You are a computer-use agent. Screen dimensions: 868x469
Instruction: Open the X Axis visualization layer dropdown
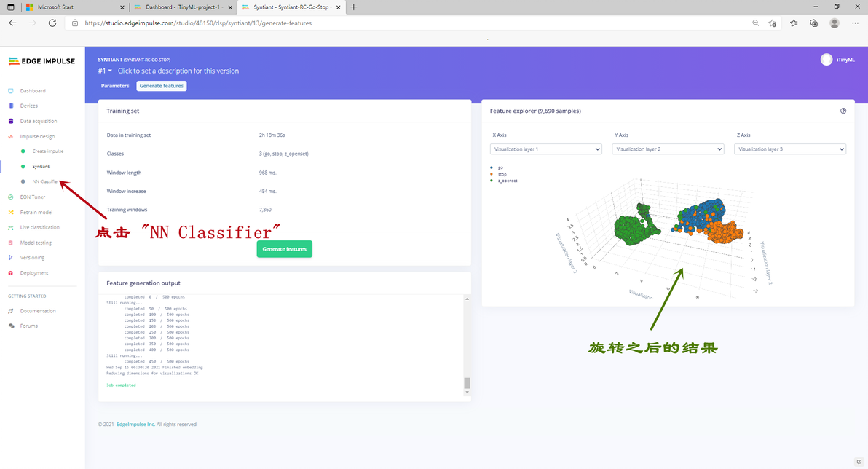coord(546,149)
